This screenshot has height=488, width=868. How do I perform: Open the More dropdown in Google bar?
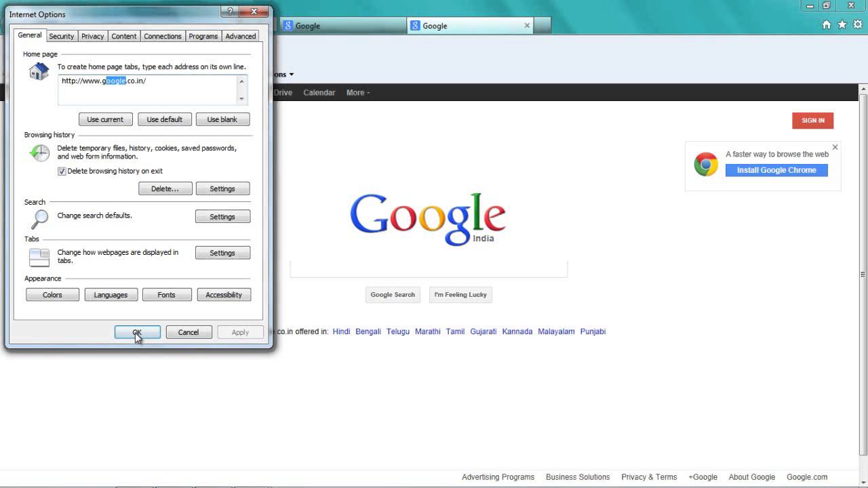(x=358, y=93)
